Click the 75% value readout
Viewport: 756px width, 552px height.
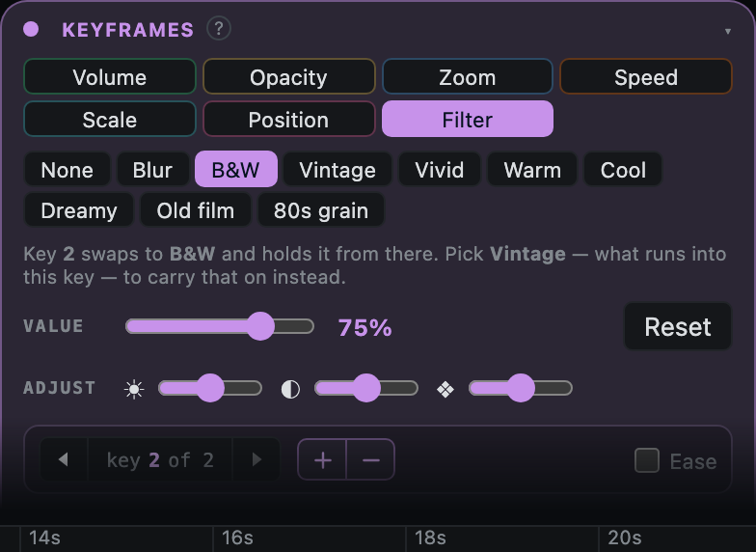pos(364,327)
